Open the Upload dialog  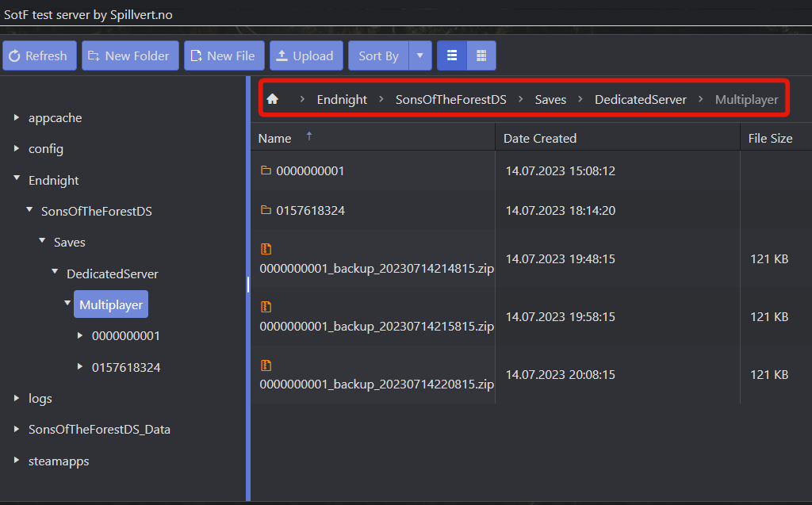pyautogui.click(x=306, y=55)
